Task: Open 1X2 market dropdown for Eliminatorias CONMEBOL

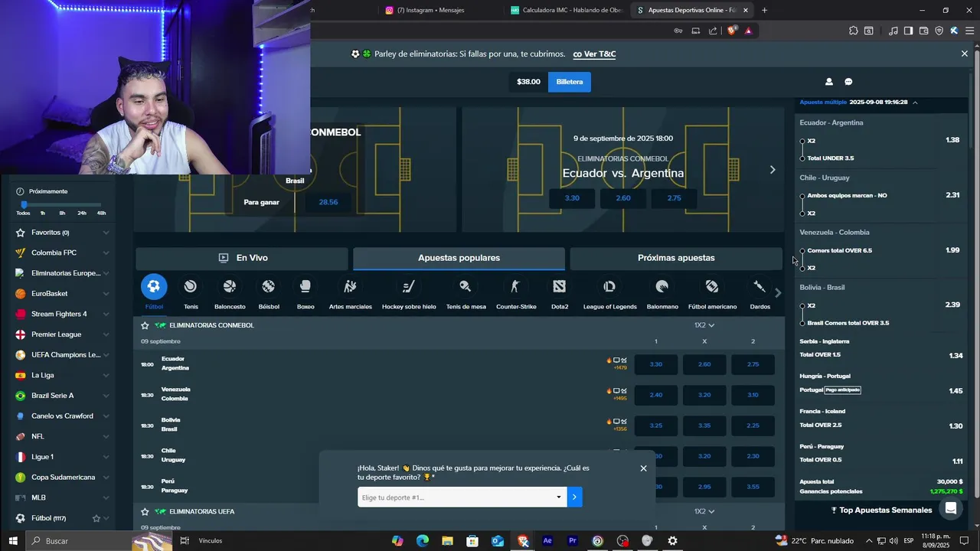Action: [704, 325]
